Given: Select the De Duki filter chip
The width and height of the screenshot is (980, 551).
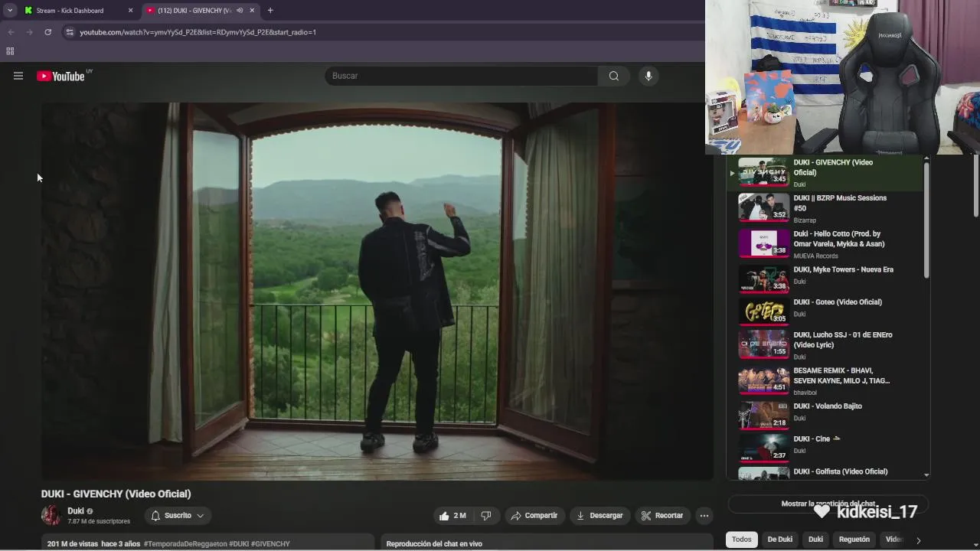Looking at the screenshot, I should point(779,540).
